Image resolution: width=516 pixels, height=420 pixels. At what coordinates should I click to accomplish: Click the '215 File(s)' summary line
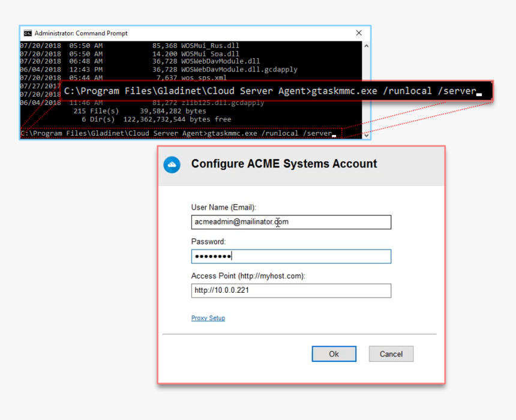[140, 111]
